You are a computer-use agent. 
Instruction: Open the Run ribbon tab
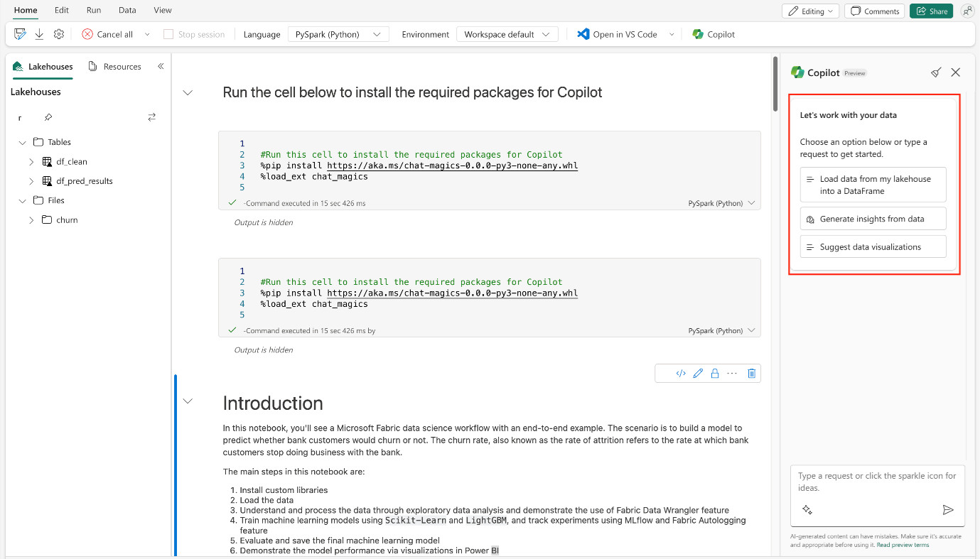coord(94,11)
